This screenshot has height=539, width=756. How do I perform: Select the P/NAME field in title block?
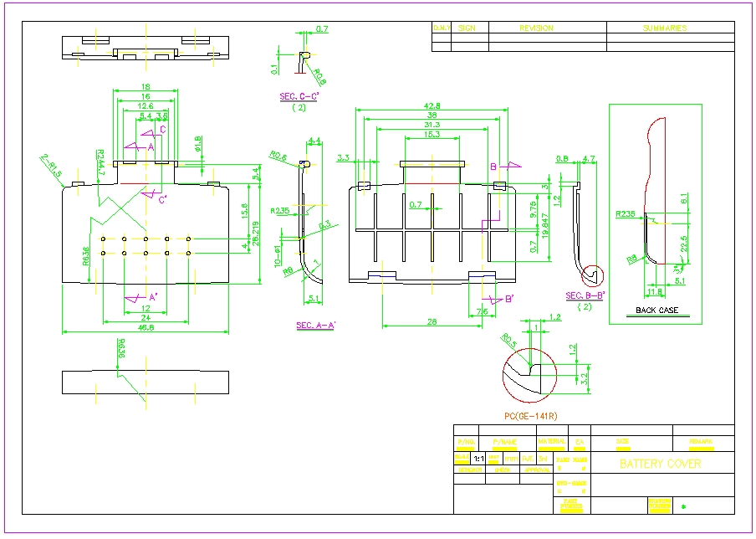(505, 442)
